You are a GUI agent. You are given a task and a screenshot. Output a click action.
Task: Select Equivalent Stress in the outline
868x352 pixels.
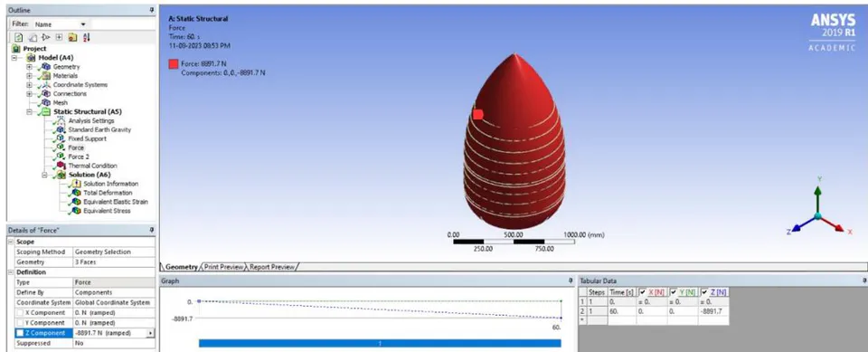107,211
